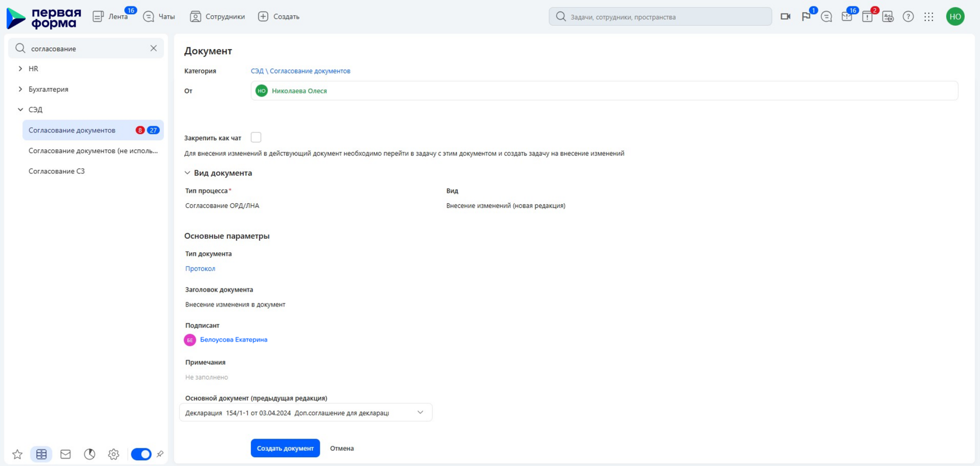This screenshot has height=466, width=980.
Task: Focus the sidebar search field with согласование
Action: (x=86, y=48)
